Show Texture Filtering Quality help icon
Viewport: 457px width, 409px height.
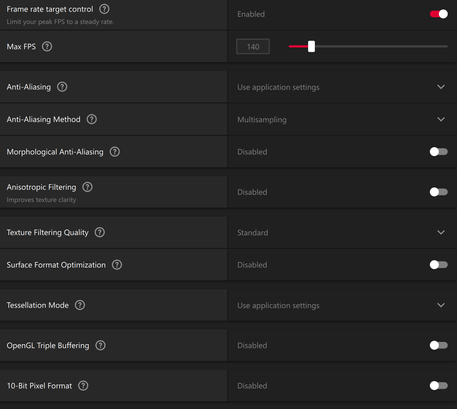click(x=100, y=232)
